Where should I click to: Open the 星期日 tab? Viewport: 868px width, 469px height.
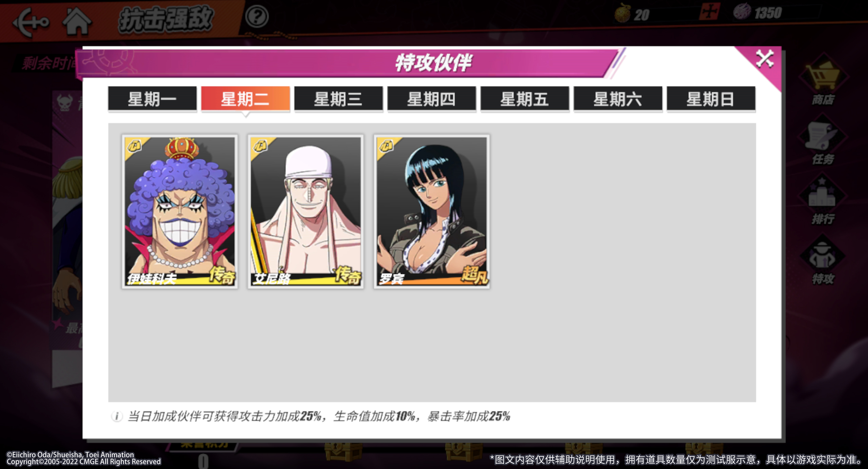coord(711,99)
